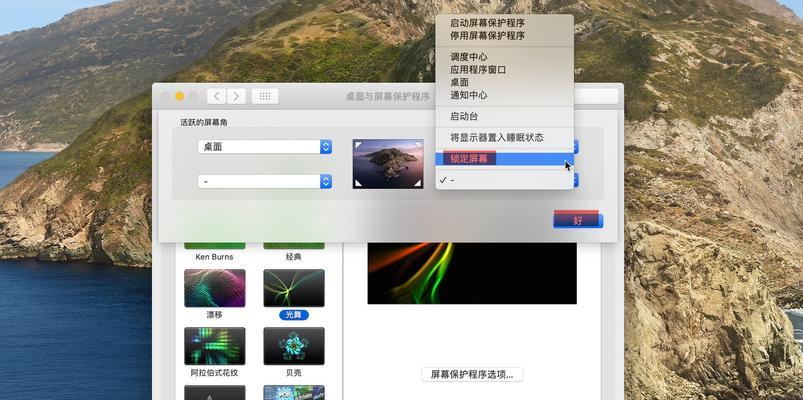Minimize window using yellow button
The height and width of the screenshot is (400, 803).
(x=179, y=96)
